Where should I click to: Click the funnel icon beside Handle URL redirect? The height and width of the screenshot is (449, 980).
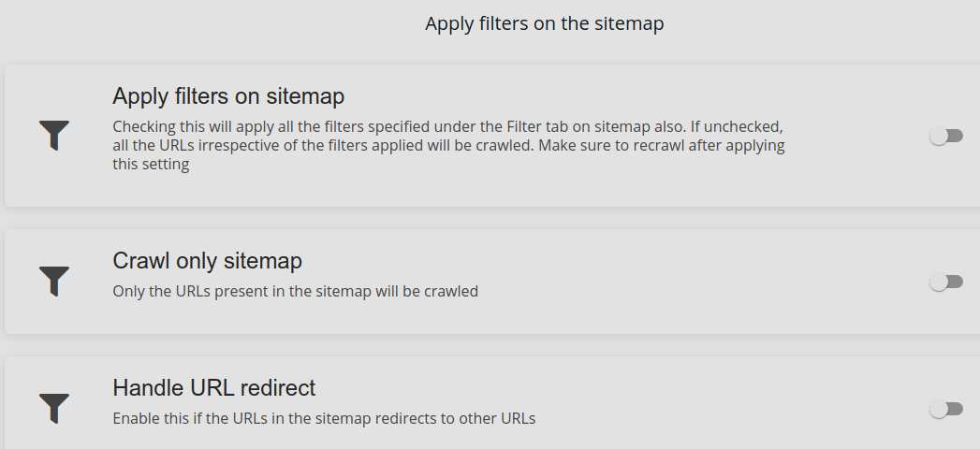(55, 408)
